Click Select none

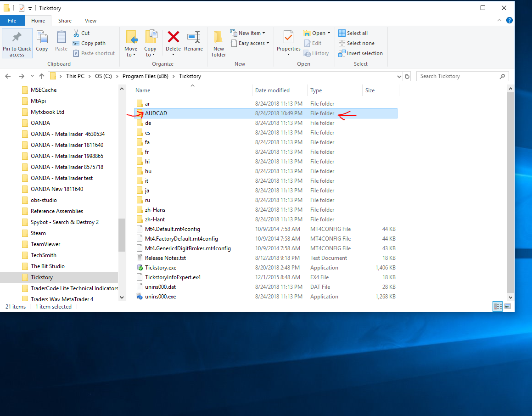point(357,43)
